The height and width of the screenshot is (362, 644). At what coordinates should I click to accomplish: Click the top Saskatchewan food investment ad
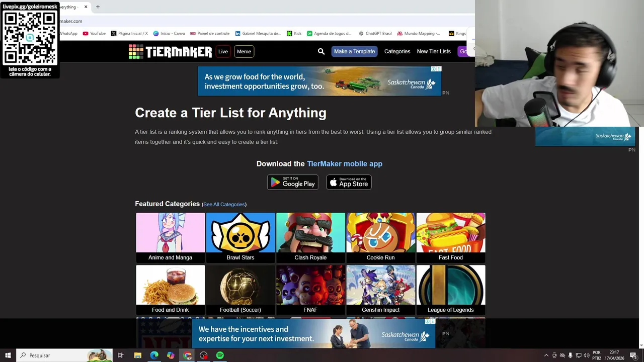[x=319, y=81]
